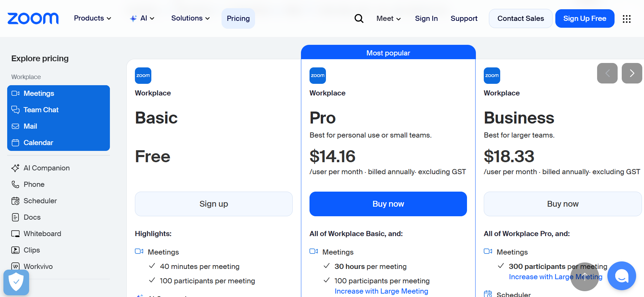Expand the Products dropdown menu
This screenshot has height=297, width=644.
[92, 18]
